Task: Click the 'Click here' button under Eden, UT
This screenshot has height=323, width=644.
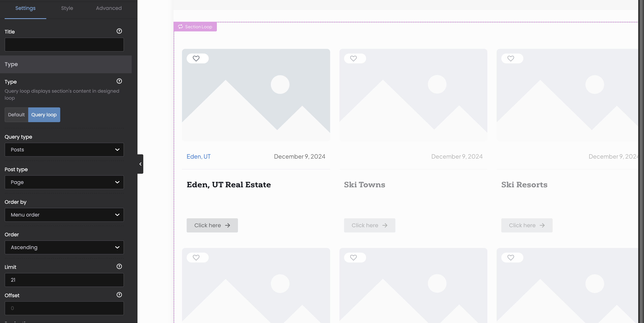Action: pos(212,225)
